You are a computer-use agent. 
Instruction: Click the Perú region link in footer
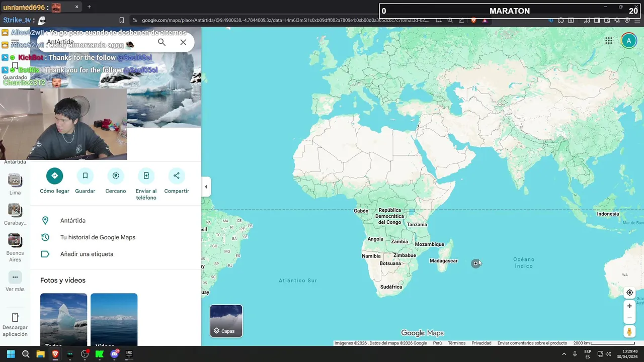[x=437, y=343]
